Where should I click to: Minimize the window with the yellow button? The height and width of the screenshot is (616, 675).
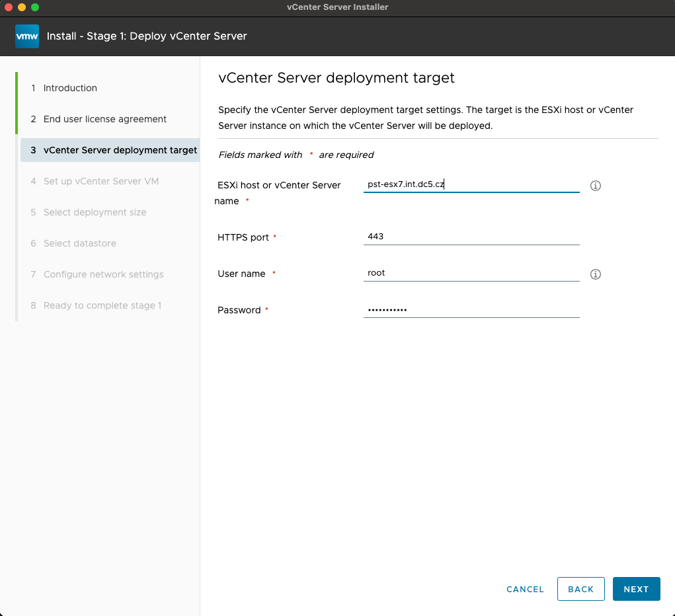(x=22, y=7)
